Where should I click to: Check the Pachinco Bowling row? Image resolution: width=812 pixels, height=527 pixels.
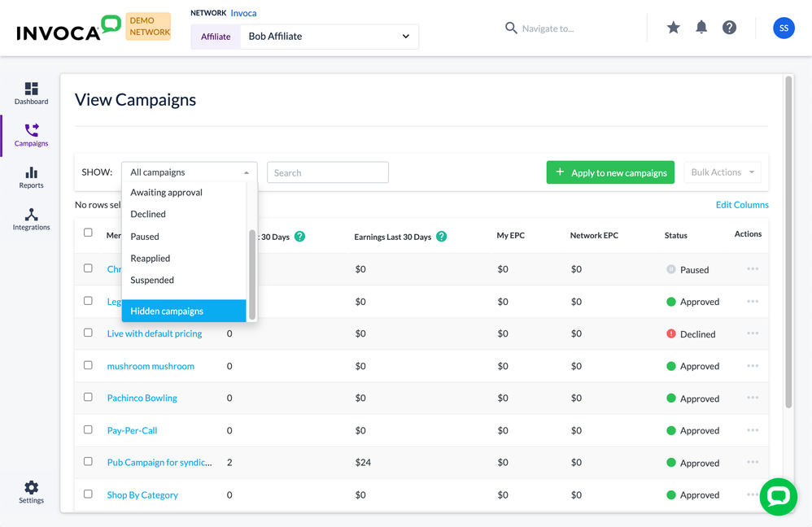(x=88, y=397)
